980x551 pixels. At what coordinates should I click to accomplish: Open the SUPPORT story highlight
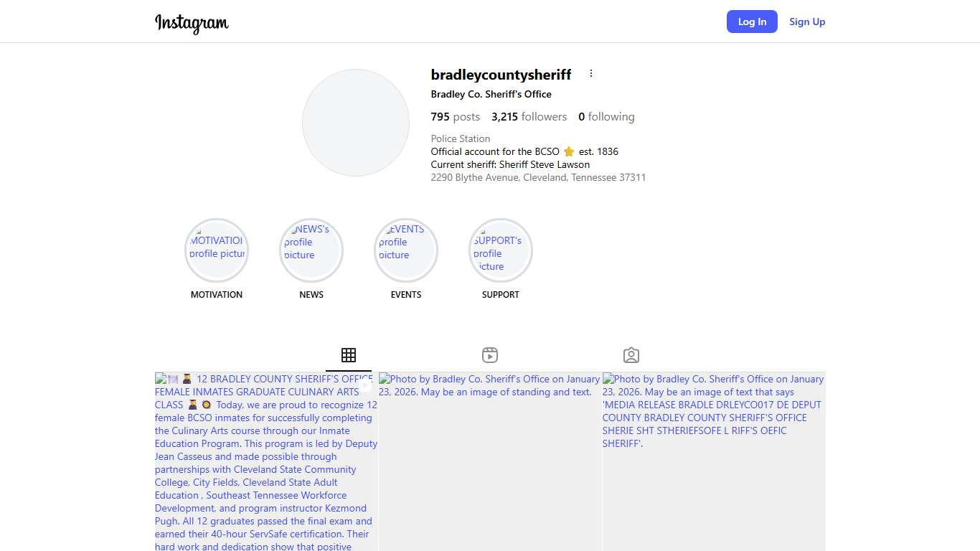click(501, 250)
